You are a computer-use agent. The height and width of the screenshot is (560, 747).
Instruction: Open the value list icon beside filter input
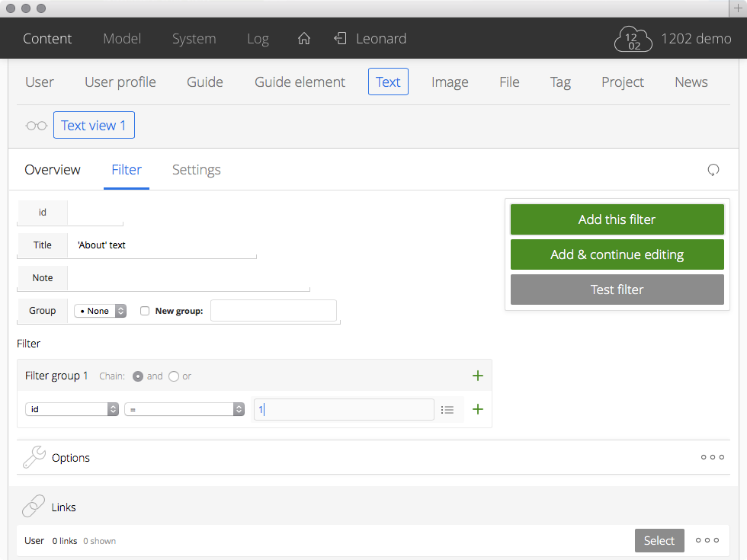(447, 410)
